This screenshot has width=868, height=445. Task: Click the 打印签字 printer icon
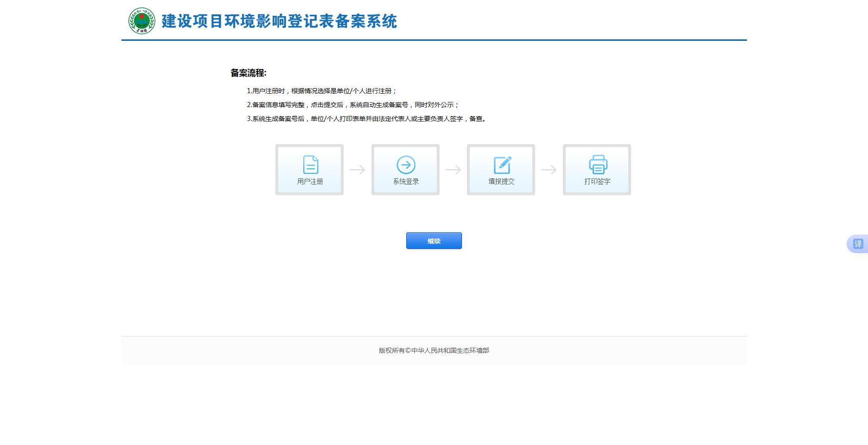click(x=598, y=165)
